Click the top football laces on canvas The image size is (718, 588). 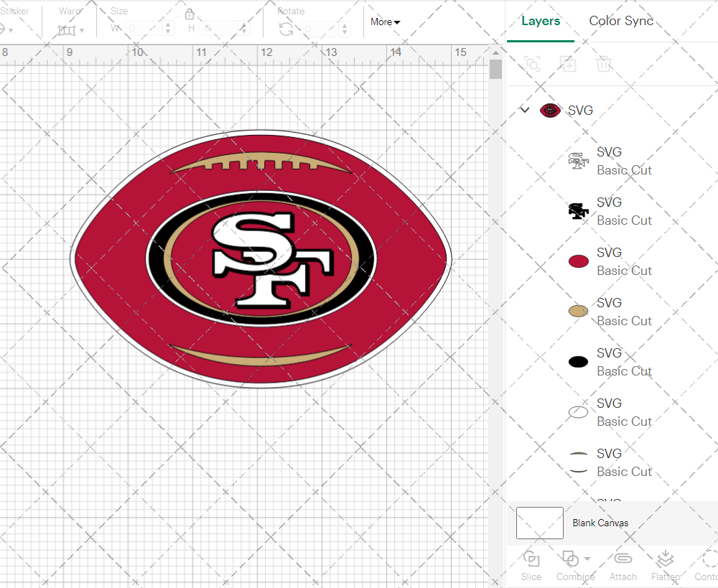click(261, 162)
